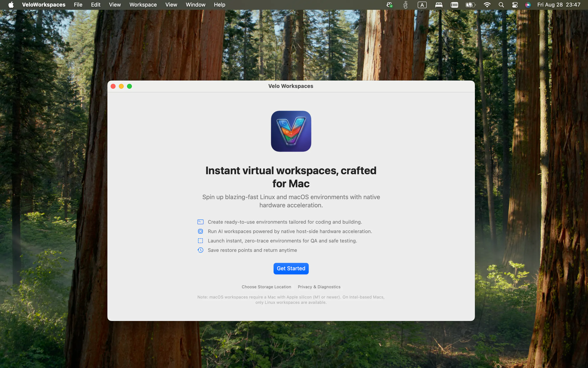Click 'Save restore points and return anytime' text

252,250
